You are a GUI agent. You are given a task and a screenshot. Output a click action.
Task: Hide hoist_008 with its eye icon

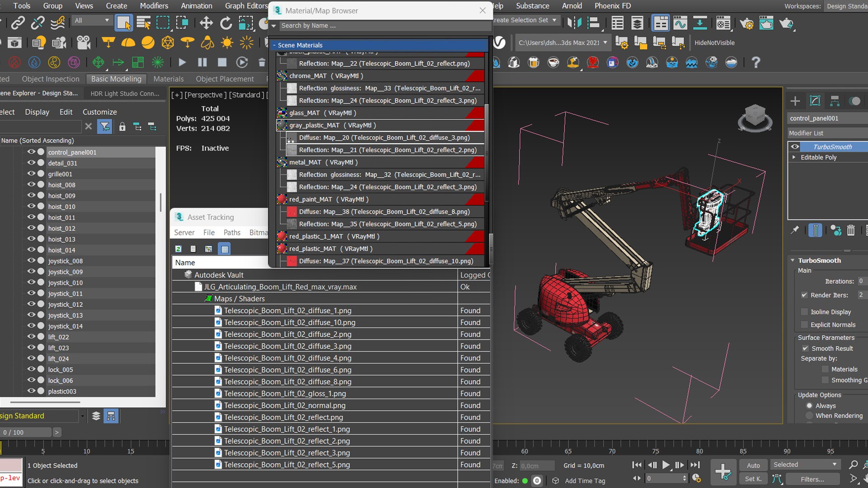(31, 184)
